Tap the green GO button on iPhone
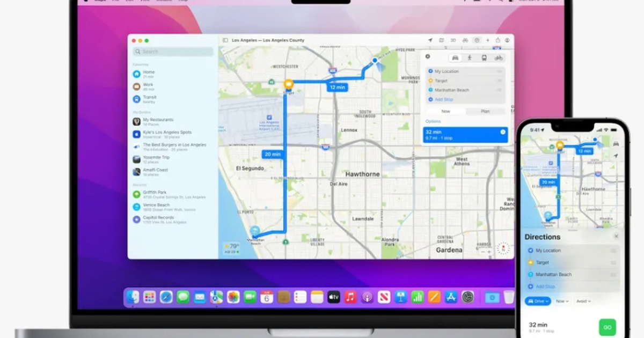Viewport: 644px width, 338px height. pos(608,327)
